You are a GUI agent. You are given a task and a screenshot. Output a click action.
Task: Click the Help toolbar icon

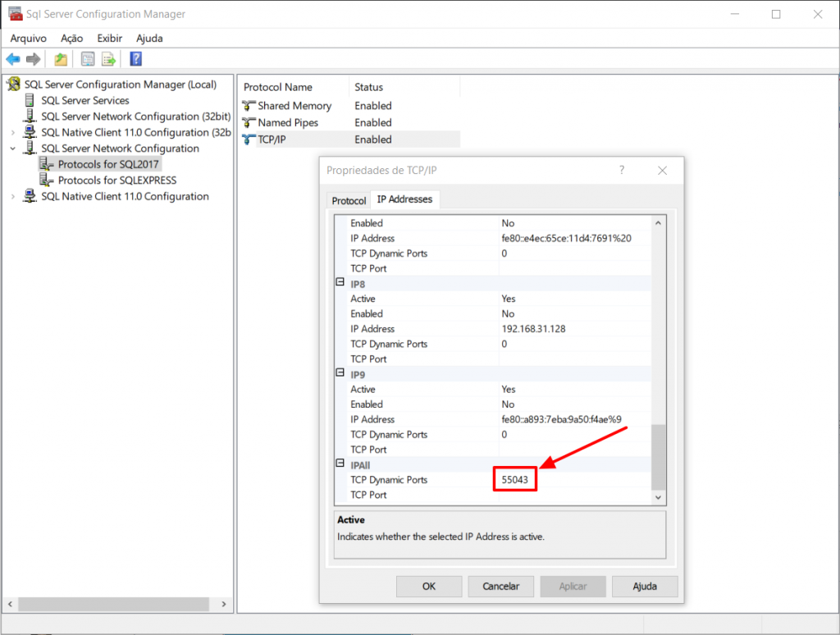tap(136, 59)
